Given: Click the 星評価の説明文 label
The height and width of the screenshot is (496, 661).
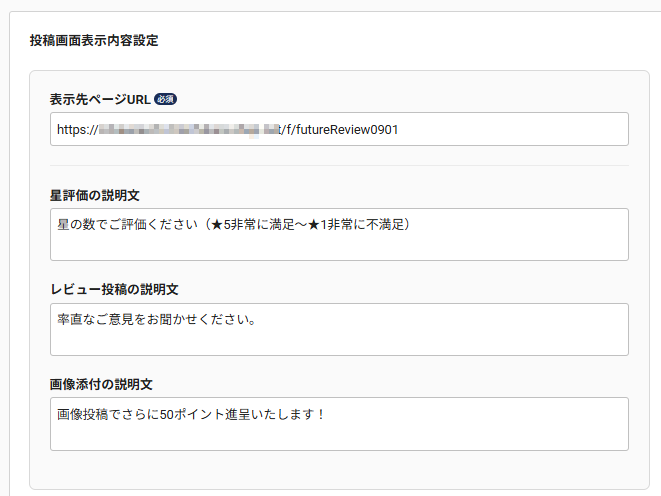Looking at the screenshot, I should pos(101,194).
